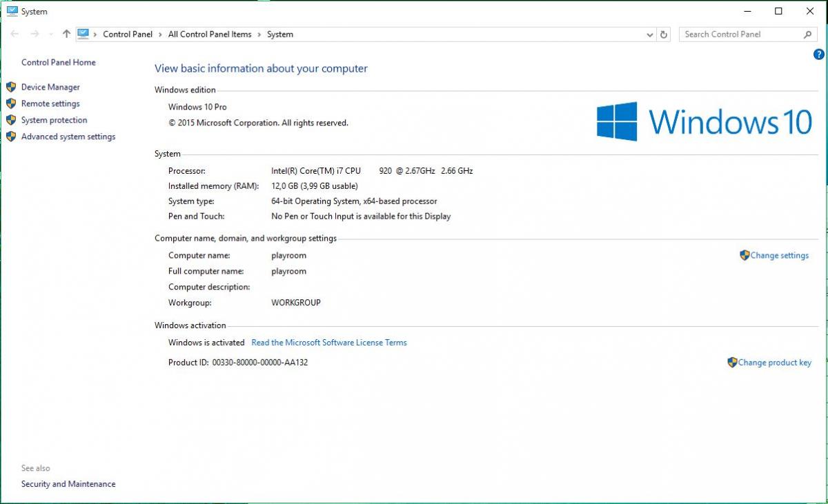Expand chevron before Control Panel breadcrumb
The image size is (828, 504).
click(95, 34)
